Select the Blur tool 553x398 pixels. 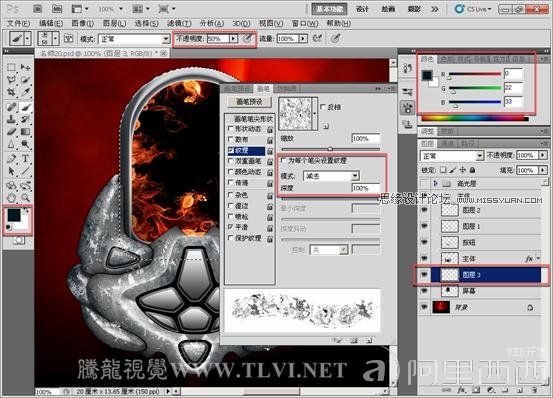click(x=11, y=144)
